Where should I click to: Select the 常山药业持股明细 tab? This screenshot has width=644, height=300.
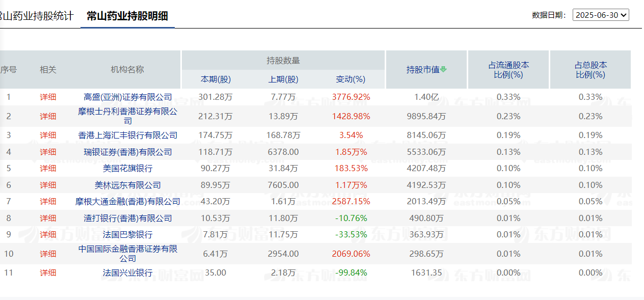(127, 16)
